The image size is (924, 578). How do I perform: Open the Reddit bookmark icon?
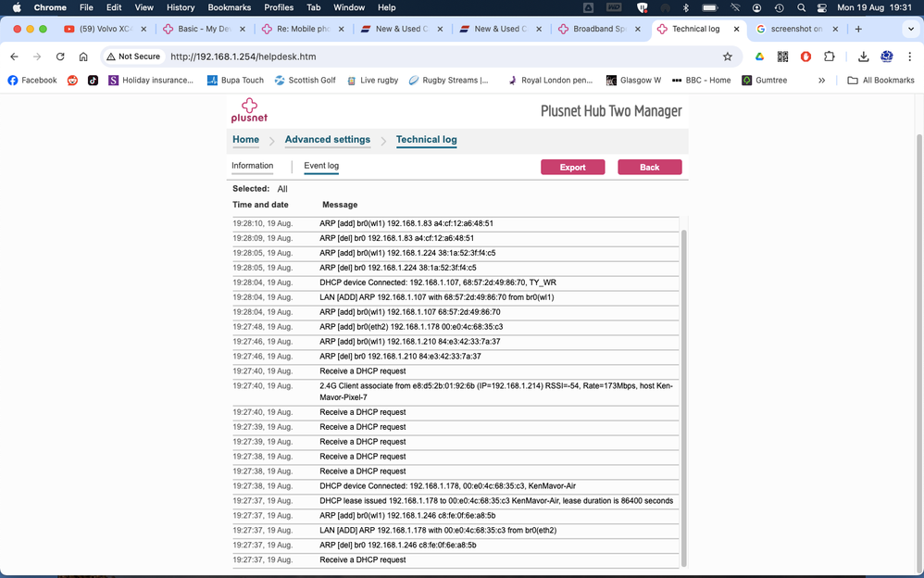click(x=72, y=81)
